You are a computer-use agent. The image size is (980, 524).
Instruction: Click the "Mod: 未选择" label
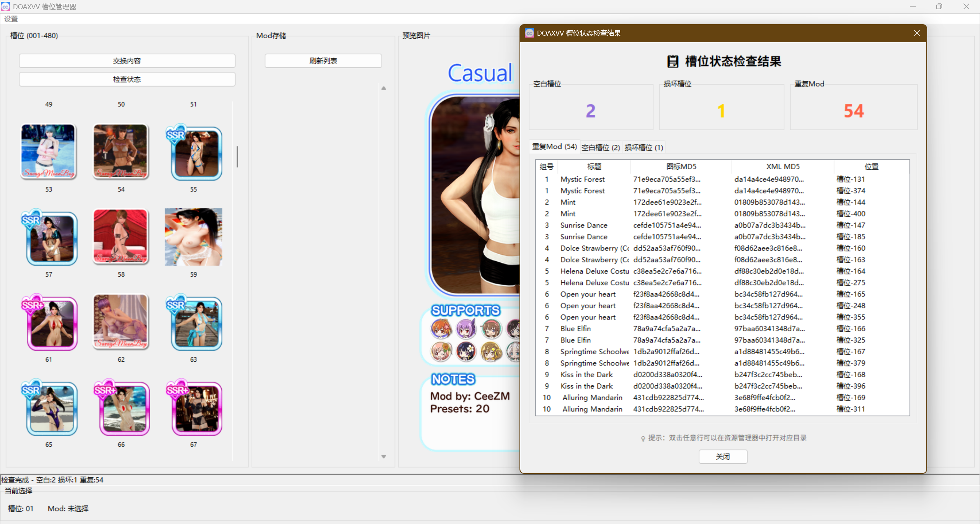68,509
